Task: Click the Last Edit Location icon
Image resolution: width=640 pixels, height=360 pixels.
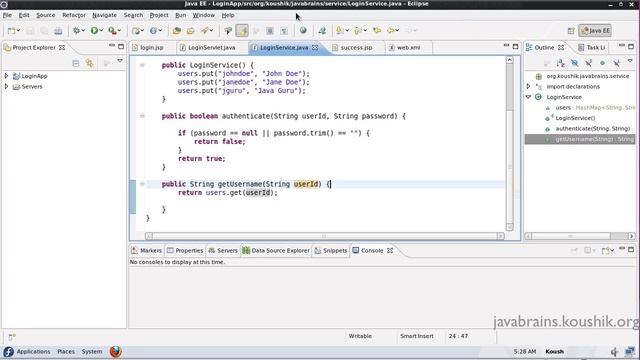Action: (x=377, y=31)
